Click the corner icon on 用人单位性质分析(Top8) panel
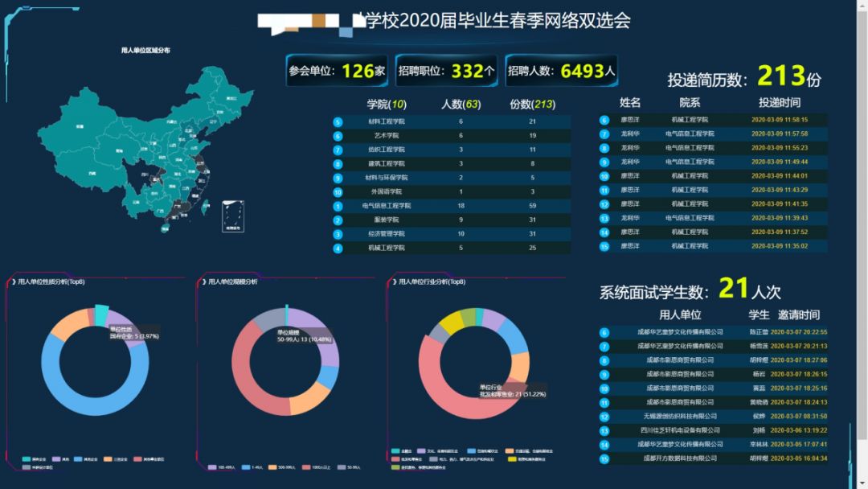This screenshot has width=868, height=489. [x=13, y=281]
